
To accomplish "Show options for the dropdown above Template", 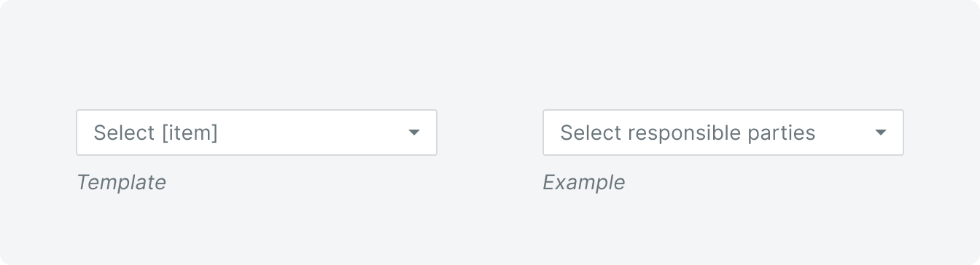I will 257,132.
